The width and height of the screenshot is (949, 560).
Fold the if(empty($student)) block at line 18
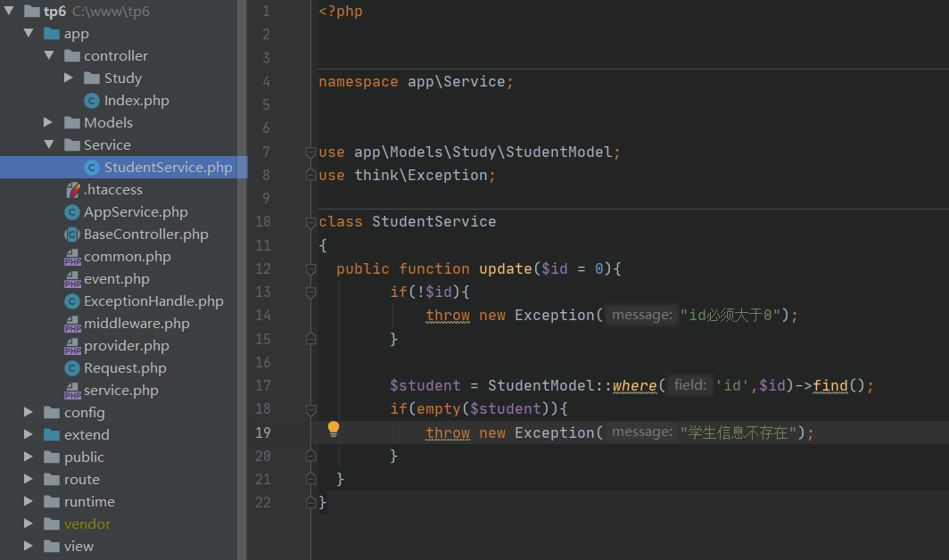[310, 409]
